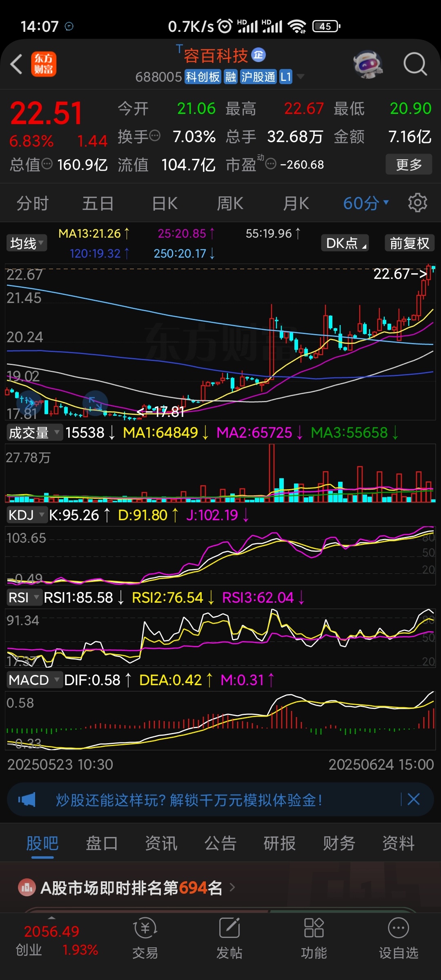Expand stock tags dropdown triangle
The width and height of the screenshot is (441, 980).
point(301,76)
